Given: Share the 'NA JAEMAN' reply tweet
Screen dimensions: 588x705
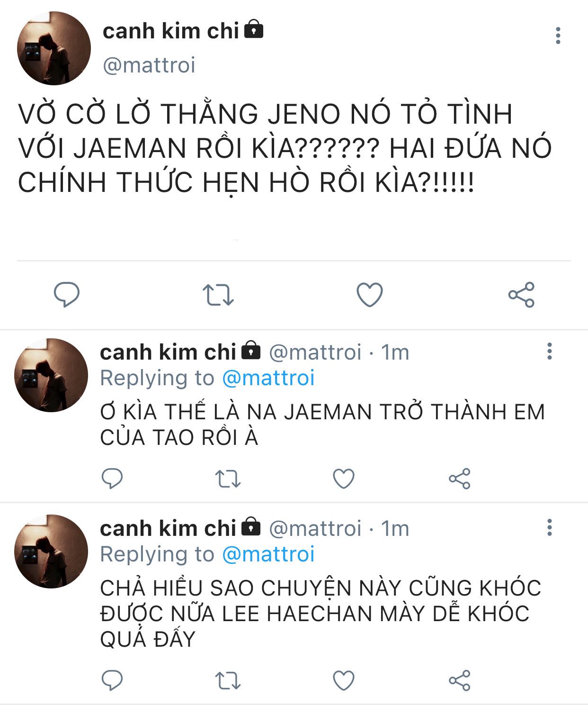Looking at the screenshot, I should click(460, 479).
